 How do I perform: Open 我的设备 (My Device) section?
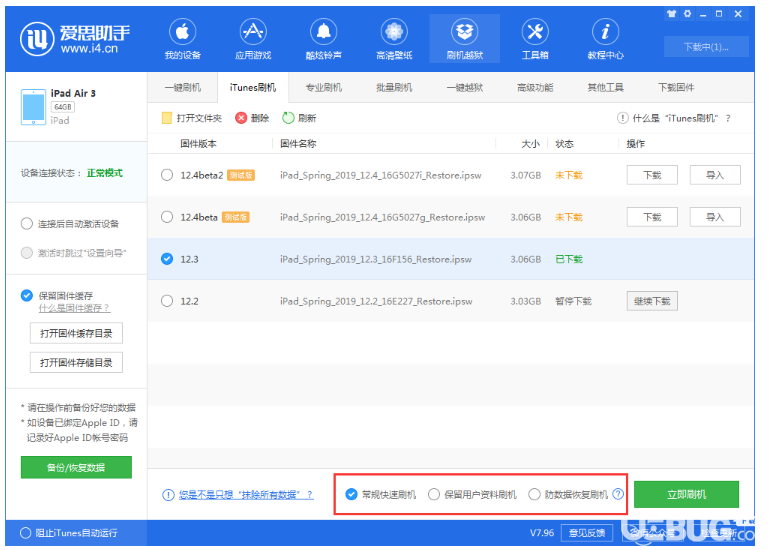click(x=183, y=39)
